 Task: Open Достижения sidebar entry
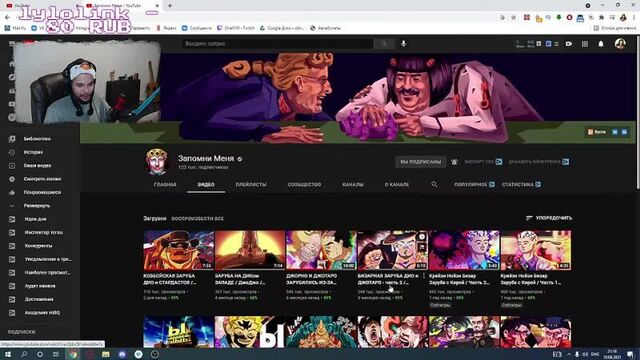tap(38, 299)
